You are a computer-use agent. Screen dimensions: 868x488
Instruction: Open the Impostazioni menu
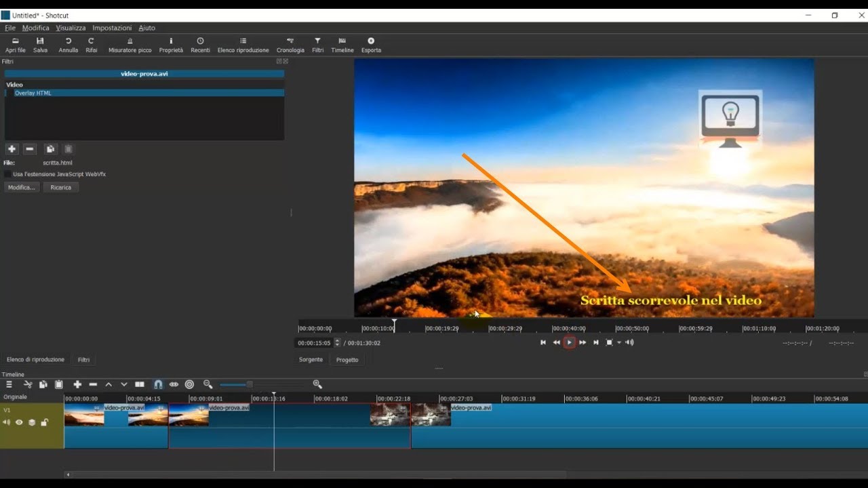click(112, 28)
